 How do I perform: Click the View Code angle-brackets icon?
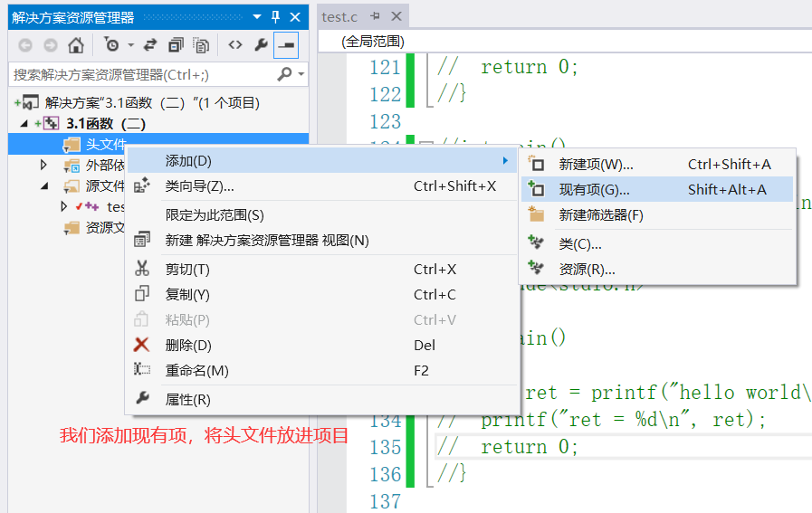235,45
